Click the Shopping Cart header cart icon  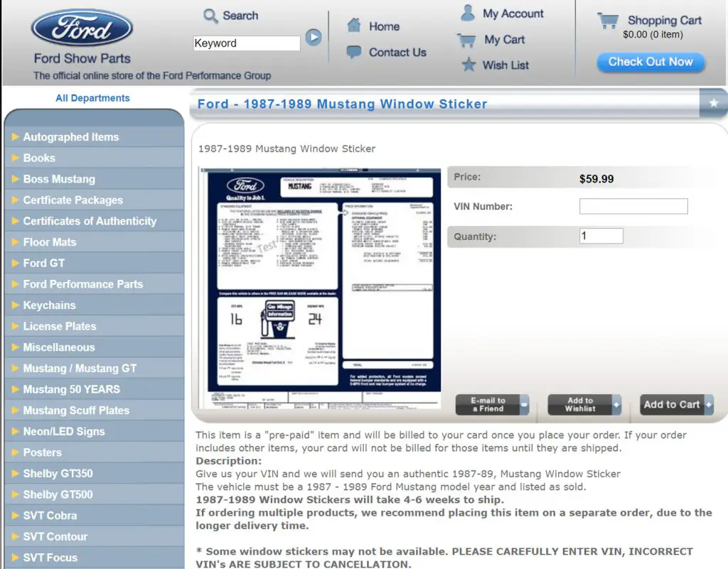[x=608, y=21]
